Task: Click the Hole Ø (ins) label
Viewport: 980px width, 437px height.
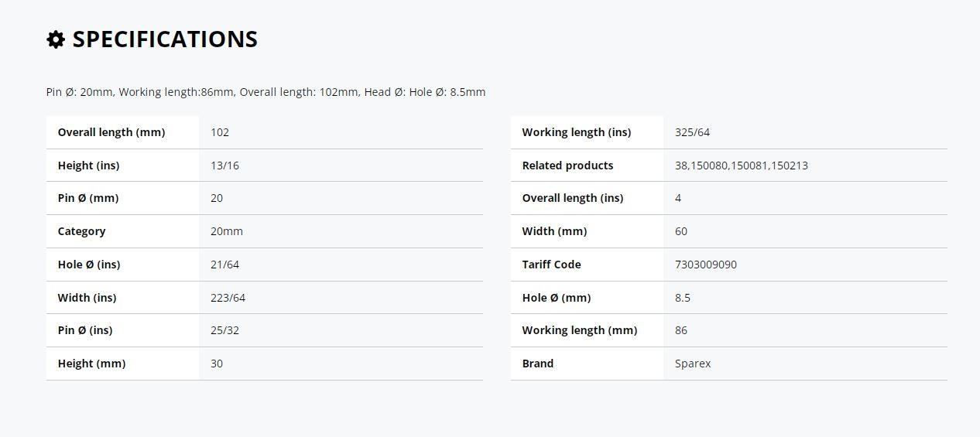Action: click(x=89, y=265)
